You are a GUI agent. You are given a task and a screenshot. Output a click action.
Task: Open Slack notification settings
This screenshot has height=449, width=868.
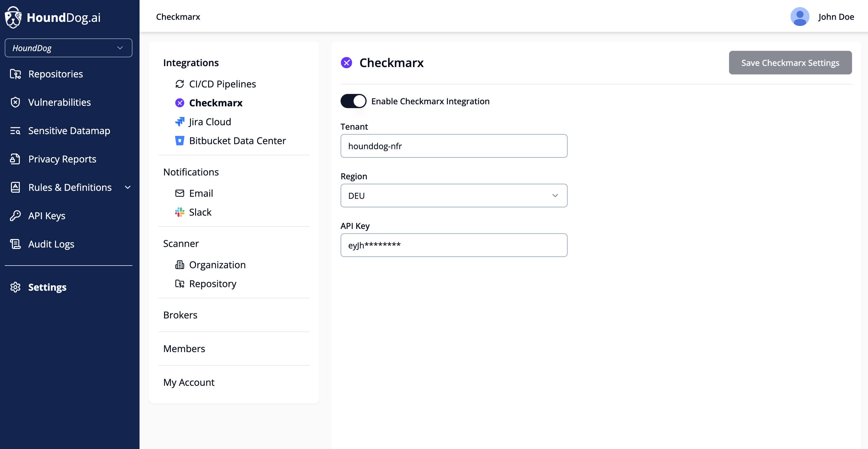point(200,212)
